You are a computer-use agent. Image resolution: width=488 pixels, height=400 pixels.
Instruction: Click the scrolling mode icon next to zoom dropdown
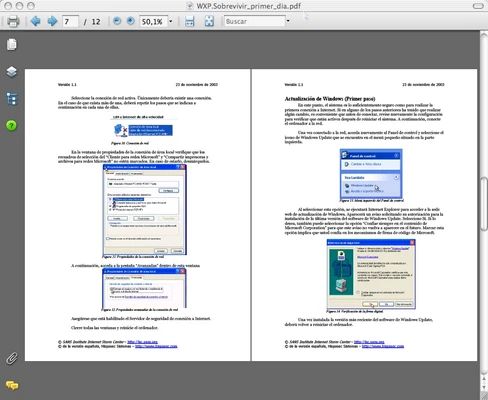[190, 22]
